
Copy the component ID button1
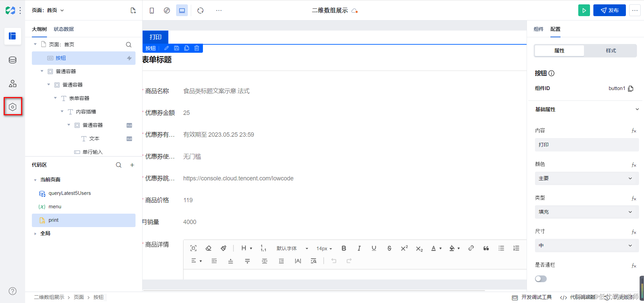pos(631,88)
